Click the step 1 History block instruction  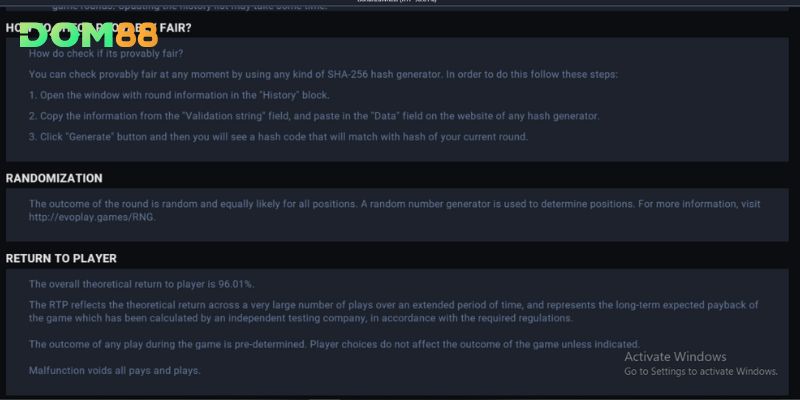click(179, 95)
